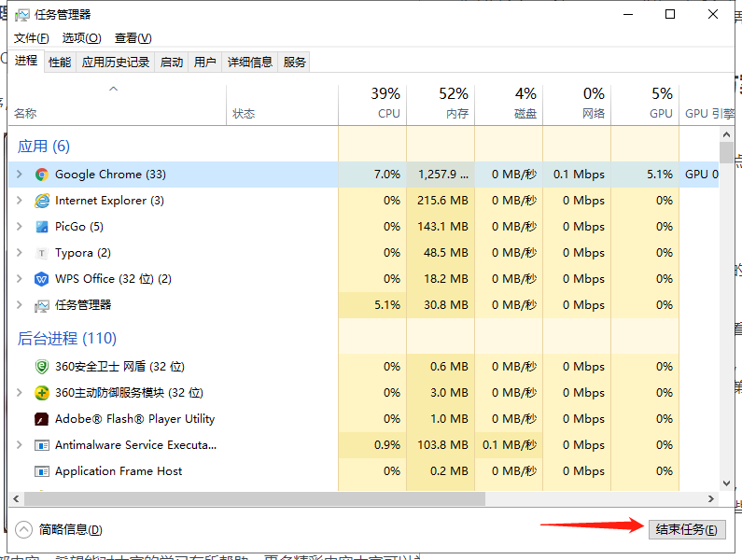This screenshot has width=742, height=560.
Task: Expand the 360主动防御服务模块 group
Action: tap(20, 392)
